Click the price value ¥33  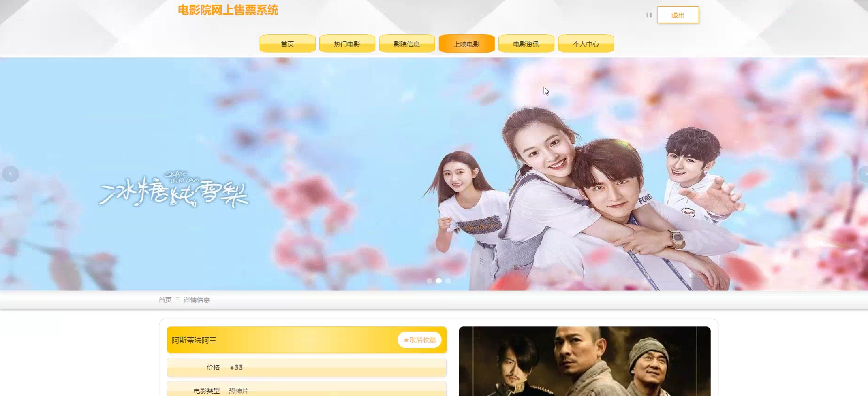(x=236, y=367)
